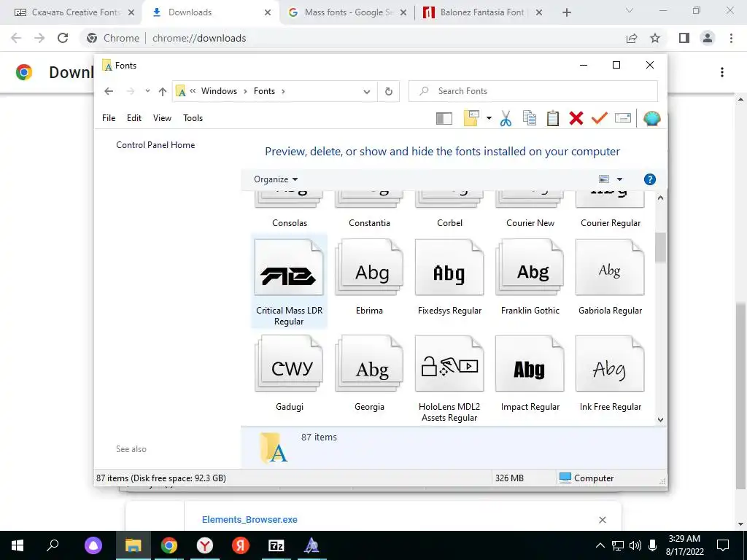747x560 pixels.
Task: Click the Cut scissors icon in Fonts toolbar
Action: 506,118
